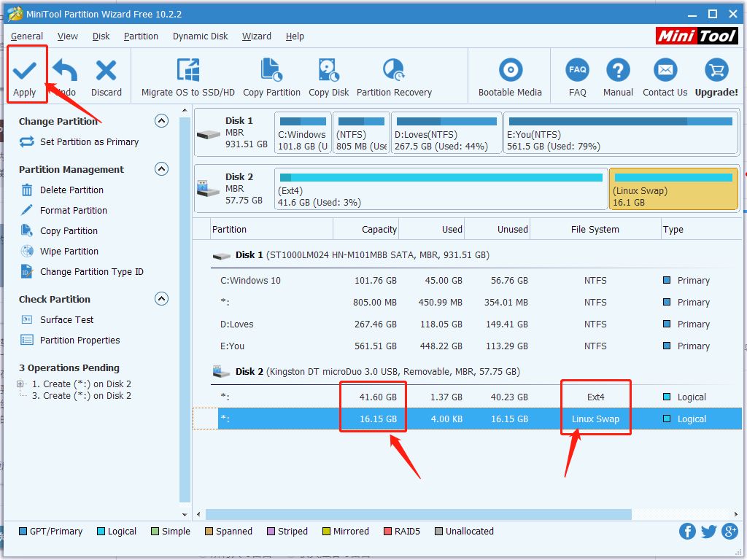747x560 pixels.
Task: Select D:Loves(NTFS) block in disk map
Action: [446, 133]
